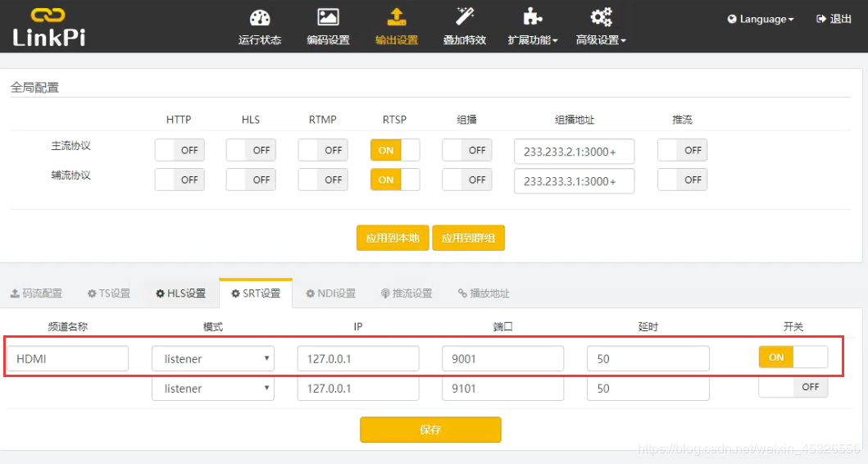Open 叠加特效 magic wand icon
The height and width of the screenshot is (464, 868).
[465, 16]
